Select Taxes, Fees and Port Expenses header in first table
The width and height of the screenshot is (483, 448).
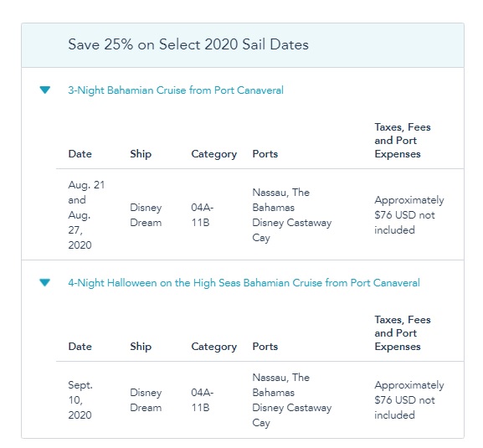[403, 141]
